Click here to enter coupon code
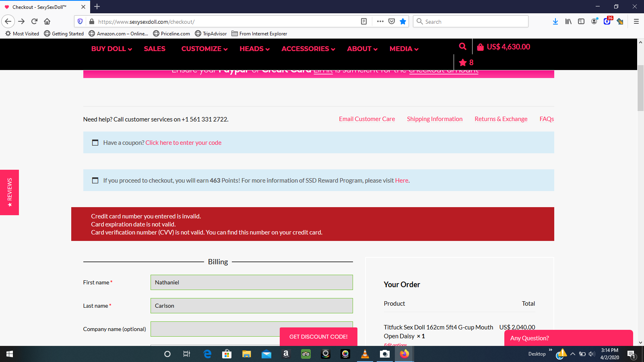The image size is (644, 362). (183, 143)
